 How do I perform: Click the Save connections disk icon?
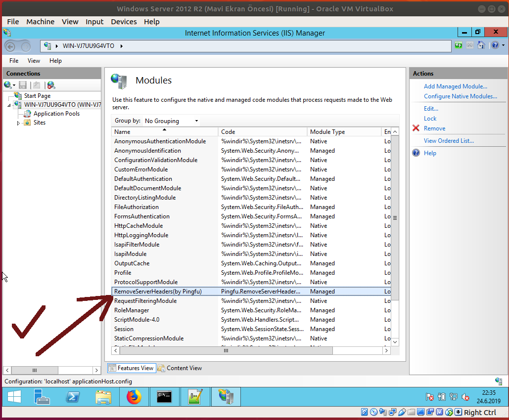point(23,85)
